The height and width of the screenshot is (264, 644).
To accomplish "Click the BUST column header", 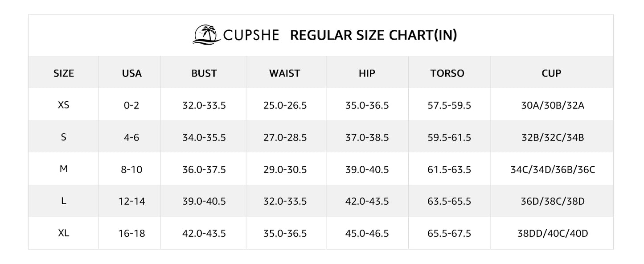I will click(x=204, y=73).
